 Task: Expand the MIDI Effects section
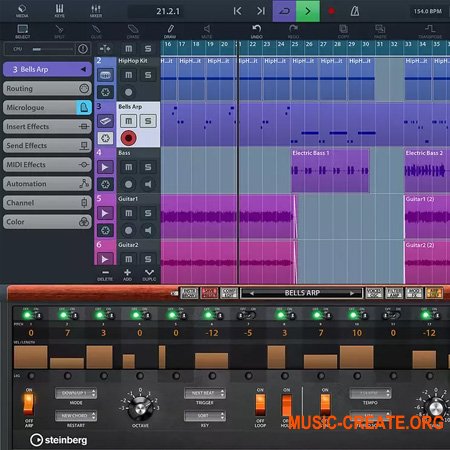tap(47, 164)
